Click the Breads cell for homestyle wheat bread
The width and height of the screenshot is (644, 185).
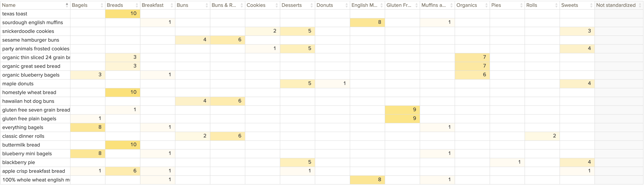pos(123,92)
